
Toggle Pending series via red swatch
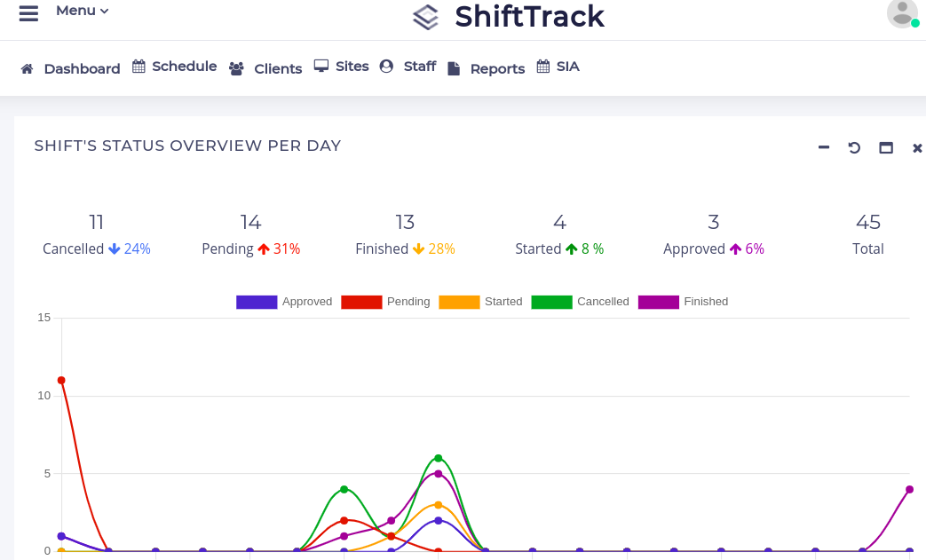[361, 302]
